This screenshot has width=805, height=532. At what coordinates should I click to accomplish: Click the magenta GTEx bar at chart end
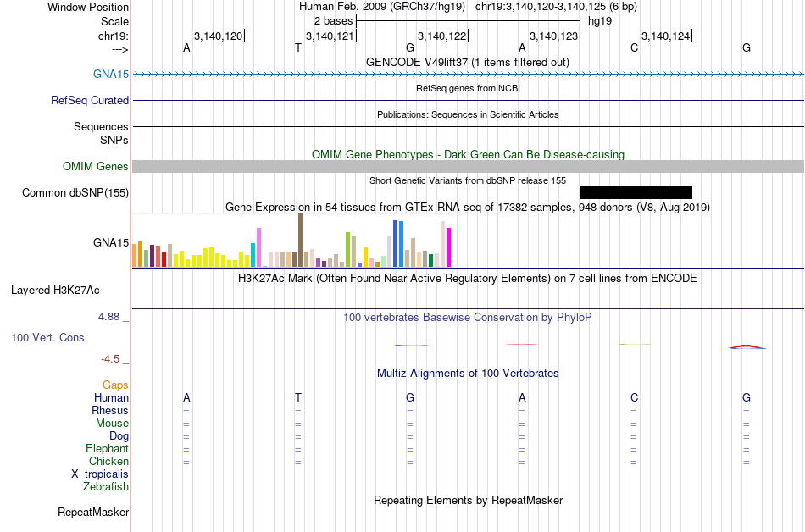pyautogui.click(x=449, y=247)
